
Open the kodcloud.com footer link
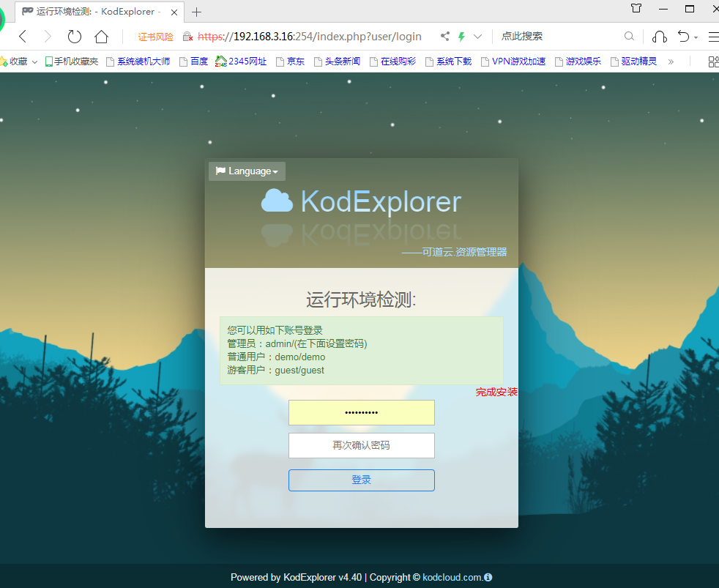452,578
